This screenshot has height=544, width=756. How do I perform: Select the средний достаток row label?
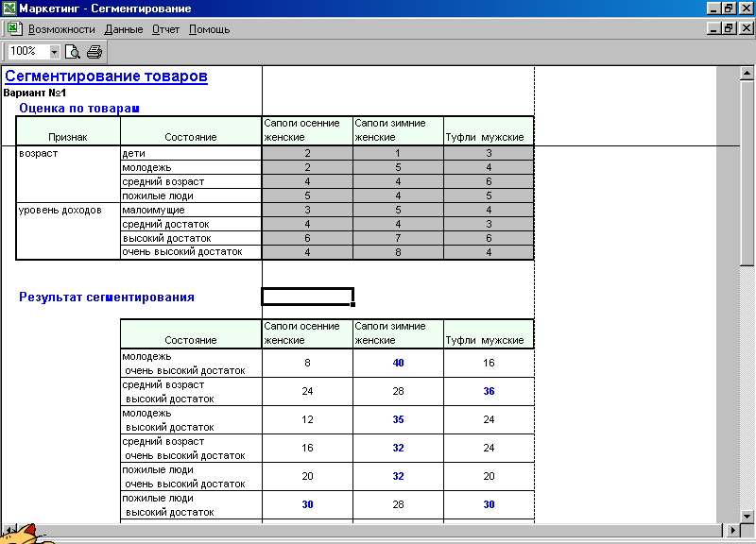pyautogui.click(x=191, y=224)
